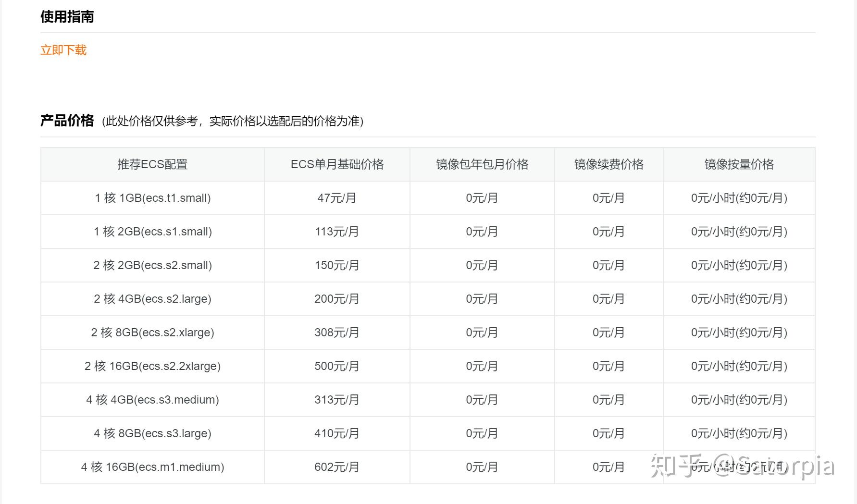Click the ECS单月基础价格 column header
This screenshot has width=857, height=504.
(337, 164)
